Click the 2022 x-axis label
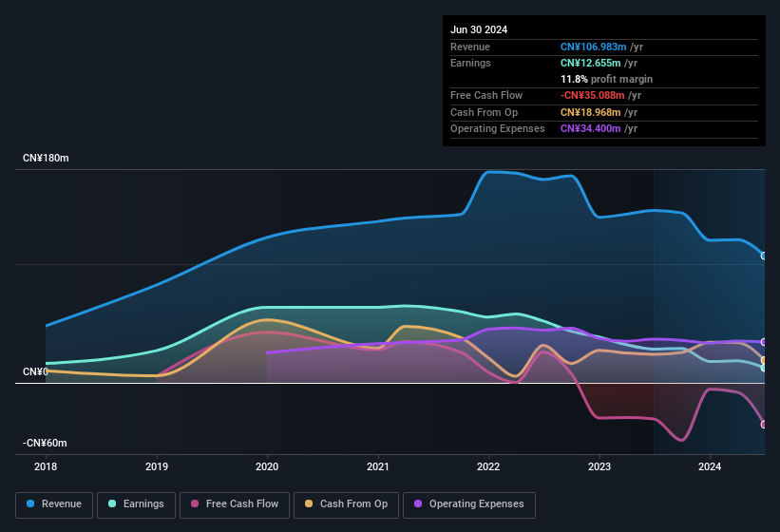 coord(488,466)
